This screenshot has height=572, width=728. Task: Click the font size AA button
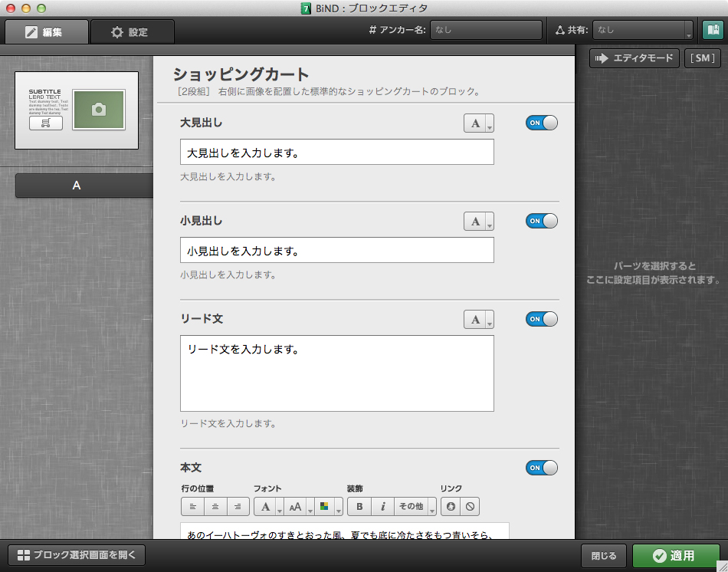(x=295, y=507)
